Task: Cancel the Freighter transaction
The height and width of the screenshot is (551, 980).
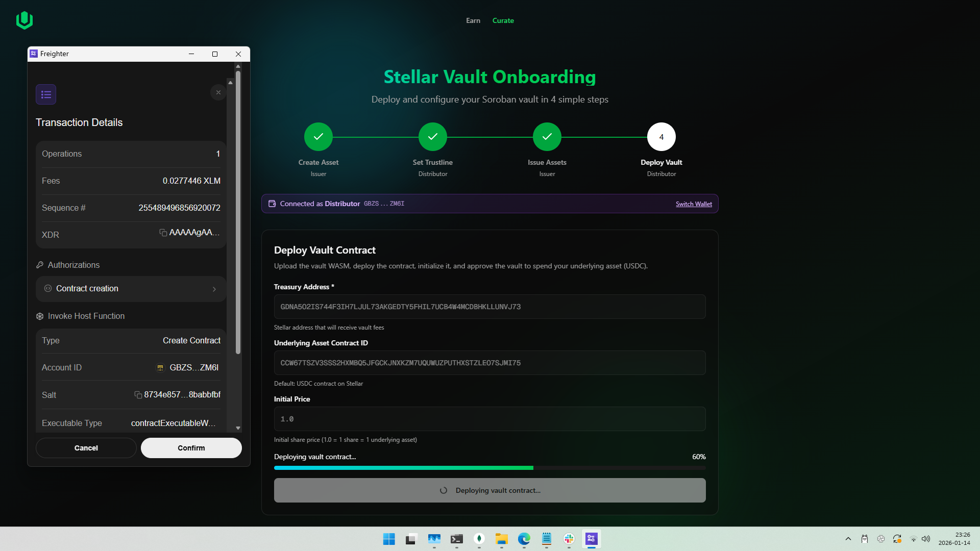Action: tap(86, 448)
